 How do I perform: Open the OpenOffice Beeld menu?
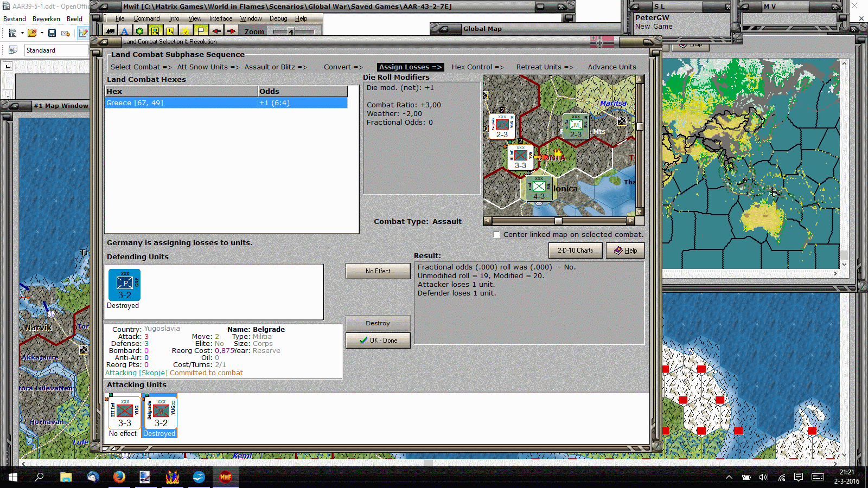[75, 19]
